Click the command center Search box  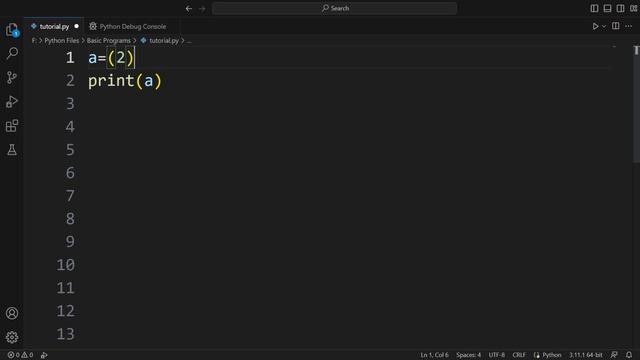334,8
